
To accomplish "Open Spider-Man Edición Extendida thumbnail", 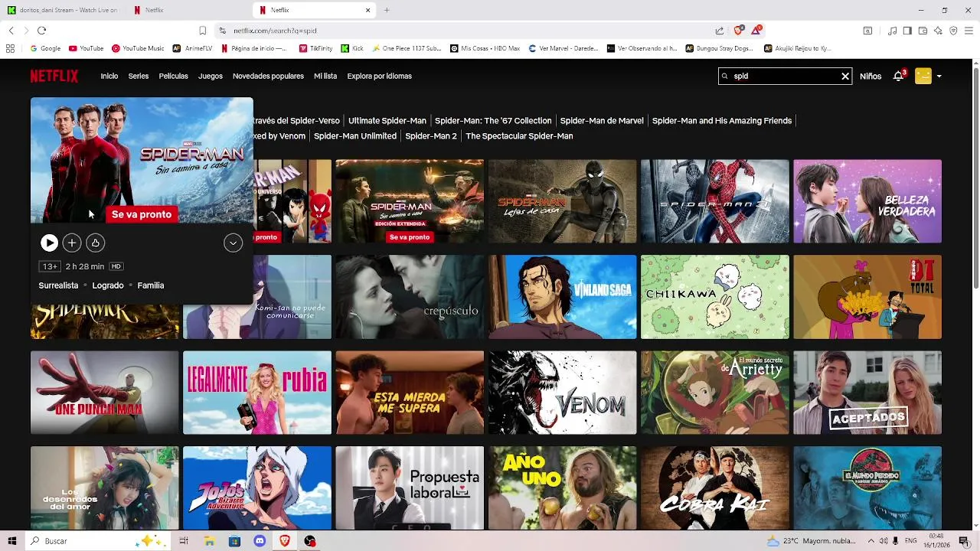I will point(410,201).
